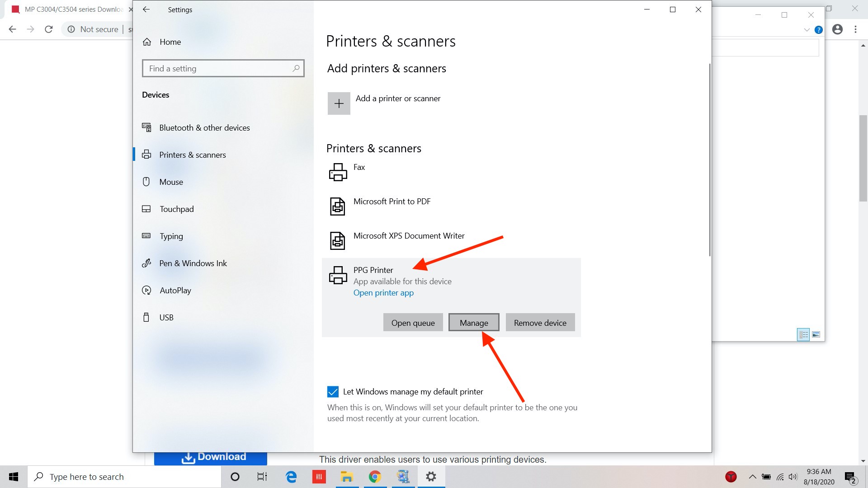Open Task View on the taskbar

coord(262,477)
